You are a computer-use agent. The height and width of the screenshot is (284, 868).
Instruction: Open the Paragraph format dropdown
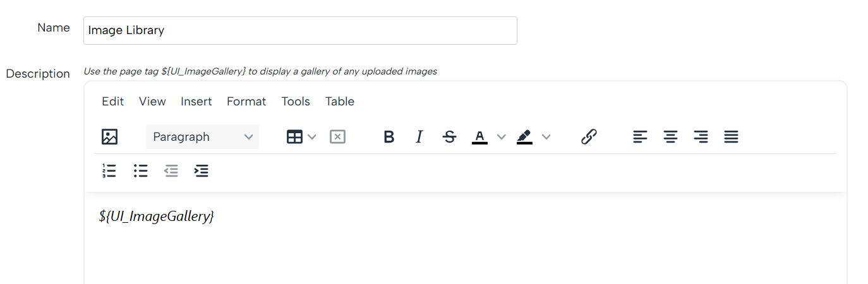click(202, 136)
